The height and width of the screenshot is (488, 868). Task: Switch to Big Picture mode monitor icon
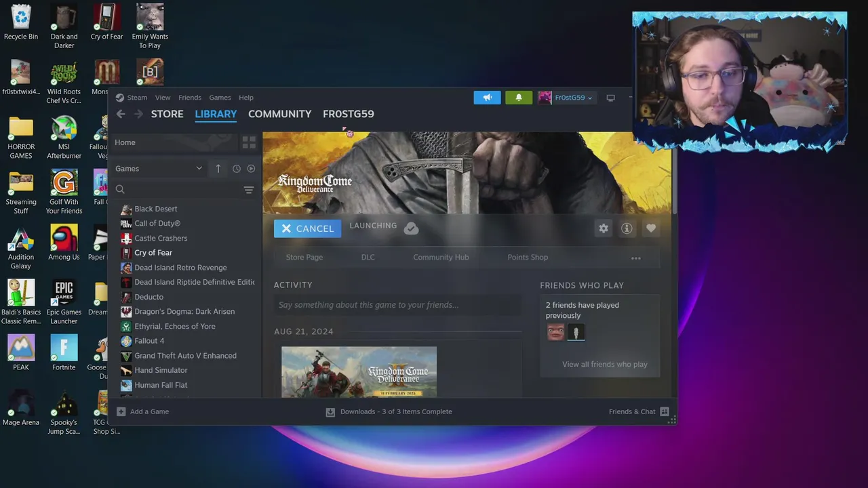pos(610,98)
